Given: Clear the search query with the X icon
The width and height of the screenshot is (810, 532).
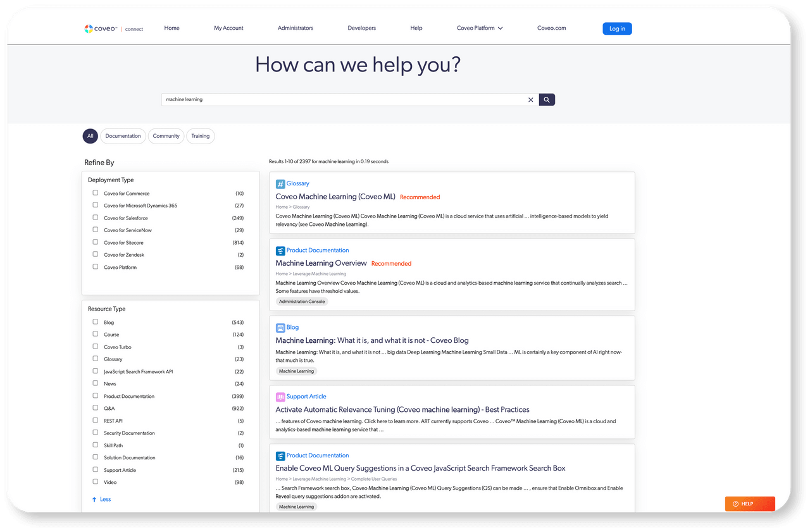Looking at the screenshot, I should click(x=530, y=99).
